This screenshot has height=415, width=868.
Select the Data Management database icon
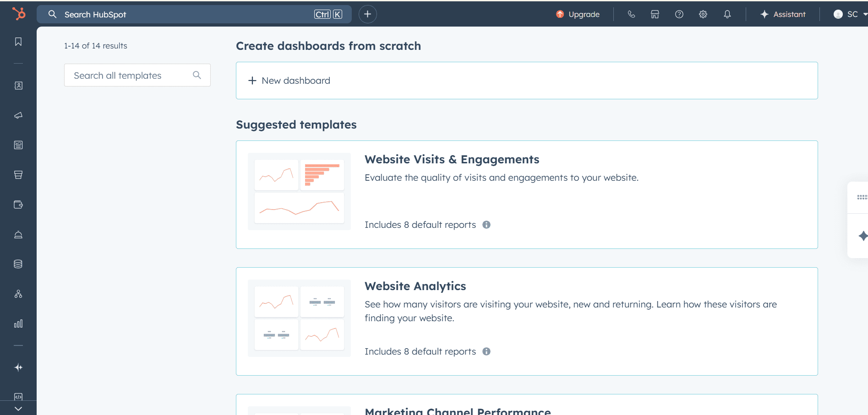pos(18,263)
